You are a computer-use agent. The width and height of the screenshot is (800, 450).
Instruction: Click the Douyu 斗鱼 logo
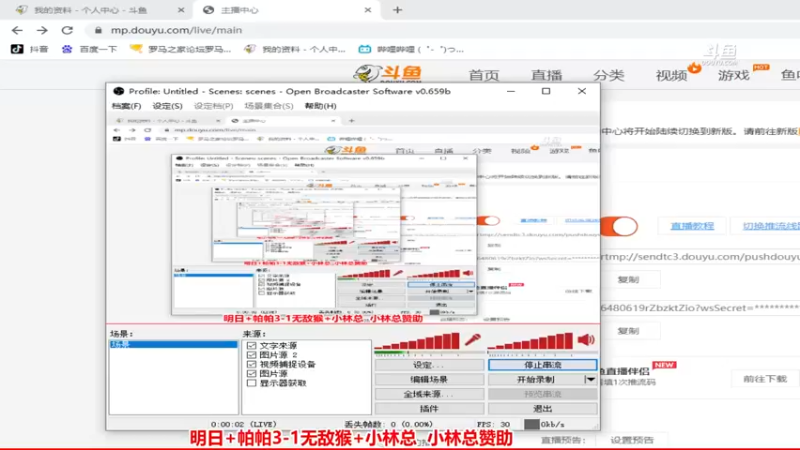coord(388,74)
